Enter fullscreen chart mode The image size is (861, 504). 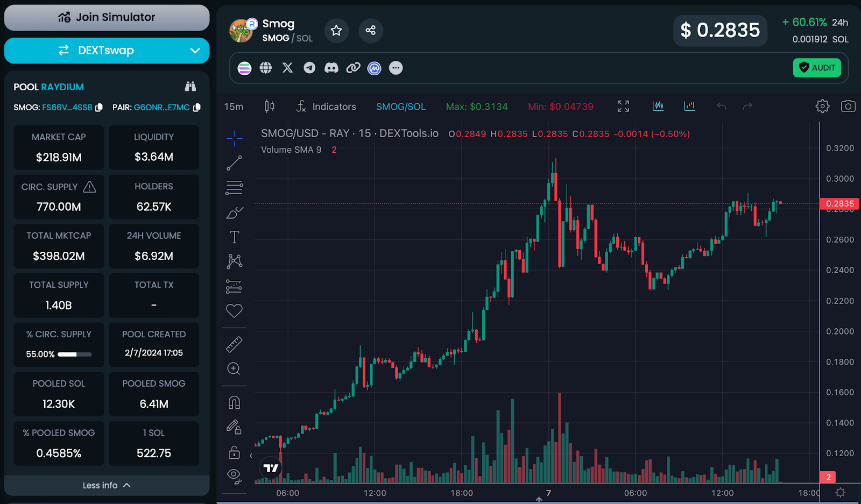(x=623, y=107)
